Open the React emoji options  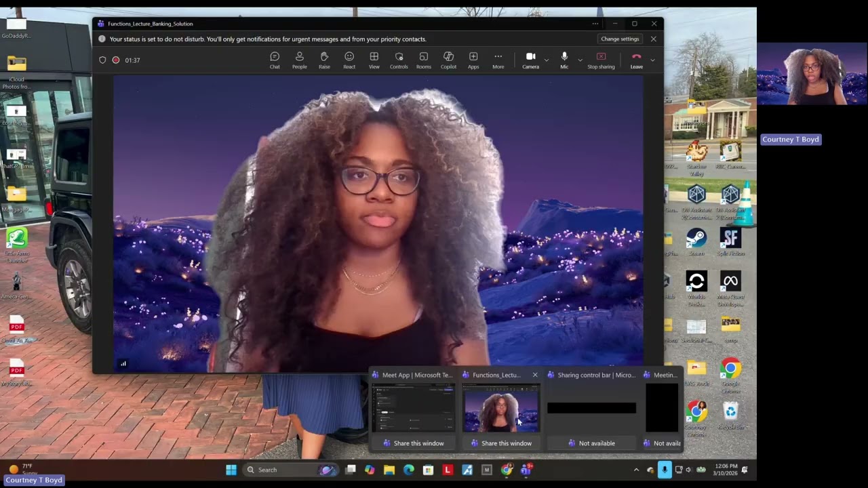[x=349, y=60]
